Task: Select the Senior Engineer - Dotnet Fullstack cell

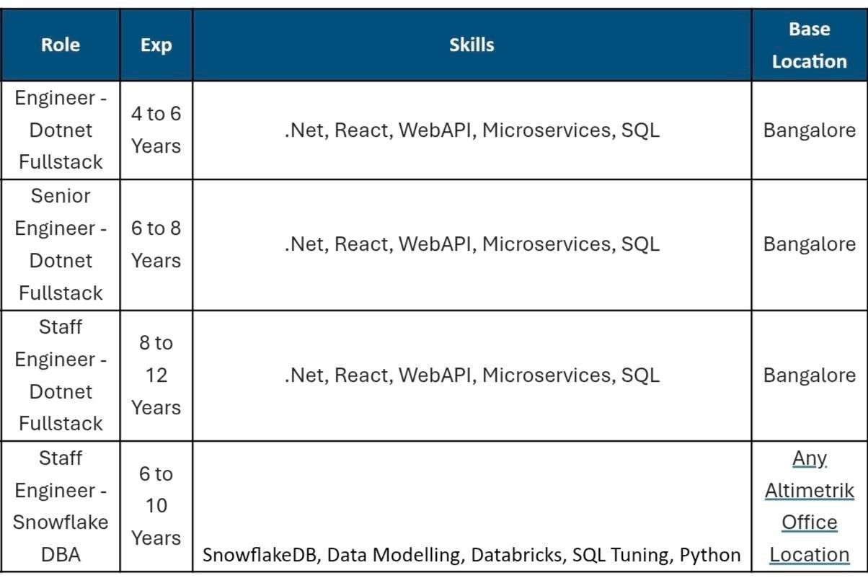Action: click(61, 245)
